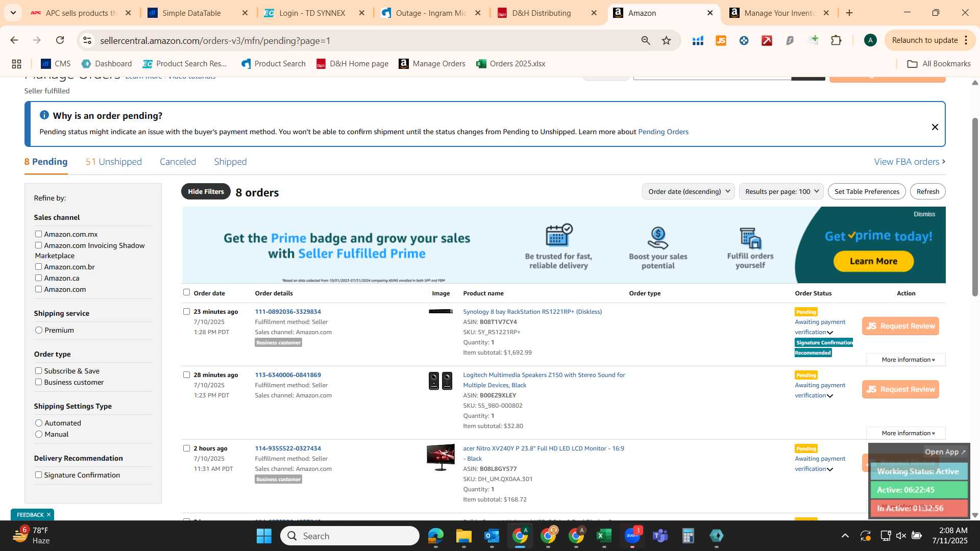Expand More information for Logitech order
Image resolution: width=980 pixels, height=551 pixels.
[905, 433]
